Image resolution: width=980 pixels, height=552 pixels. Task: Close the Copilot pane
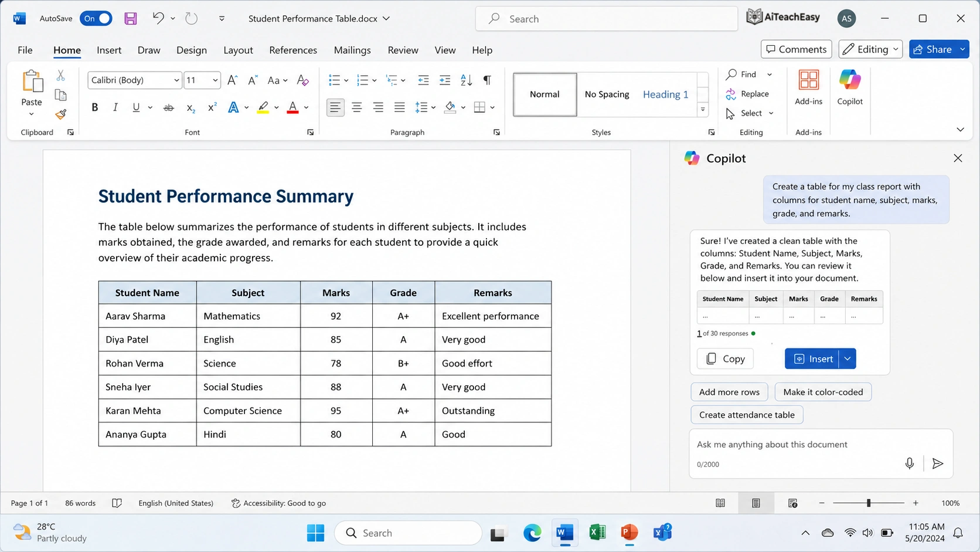coord(958,158)
